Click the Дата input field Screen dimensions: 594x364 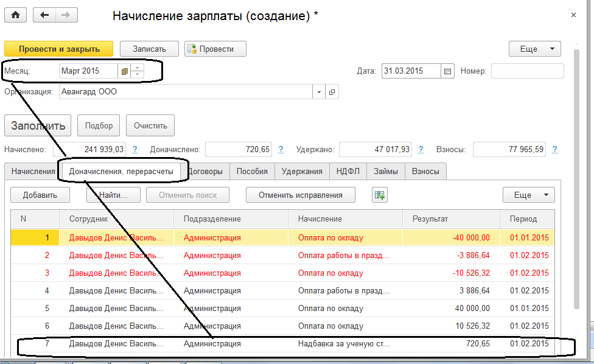pos(411,71)
